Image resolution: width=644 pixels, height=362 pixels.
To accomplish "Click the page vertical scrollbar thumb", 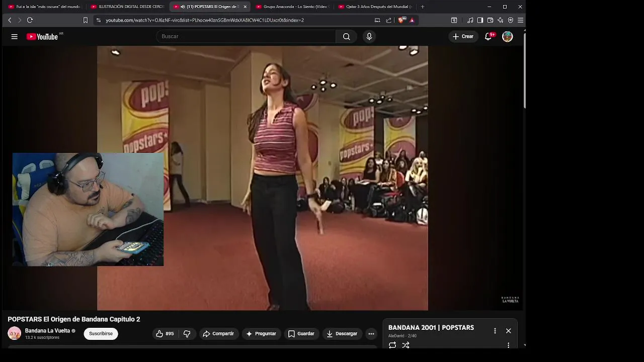I will 525,70.
